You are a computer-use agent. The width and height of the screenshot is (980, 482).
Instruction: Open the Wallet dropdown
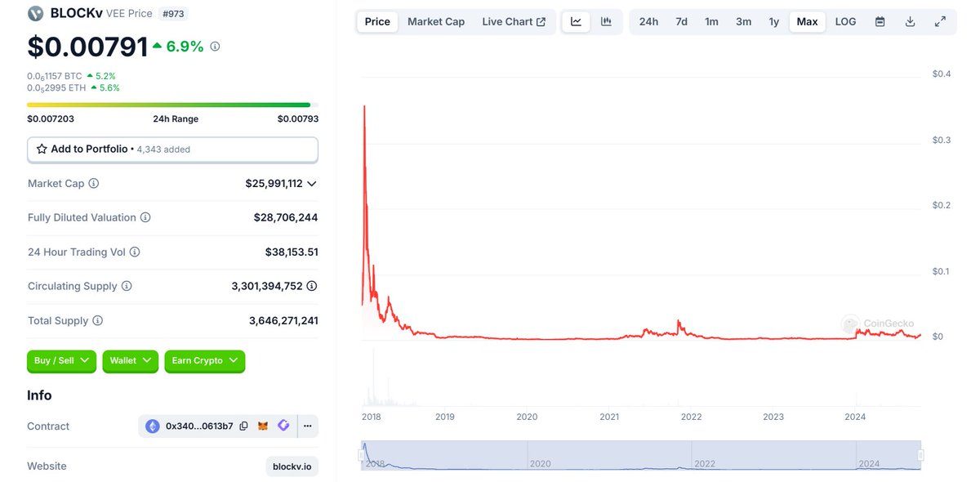131,361
